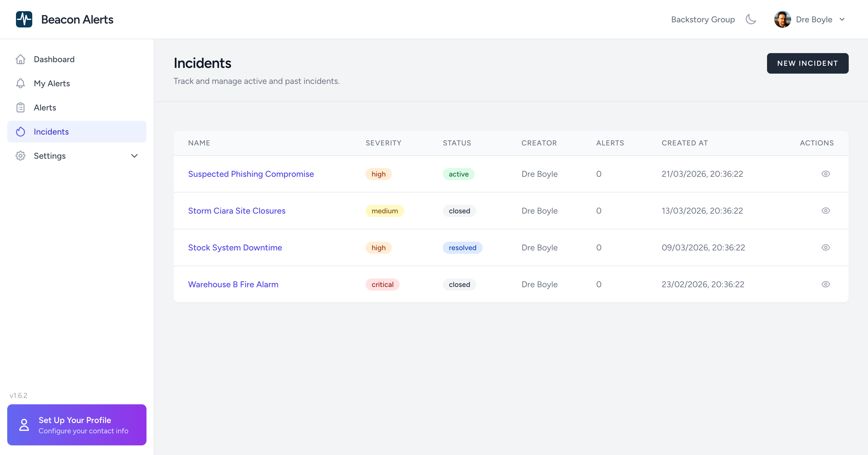Viewport: 868px width, 455px height.
Task: Click the Dashboard home icon in the sidebar
Action: [20, 59]
